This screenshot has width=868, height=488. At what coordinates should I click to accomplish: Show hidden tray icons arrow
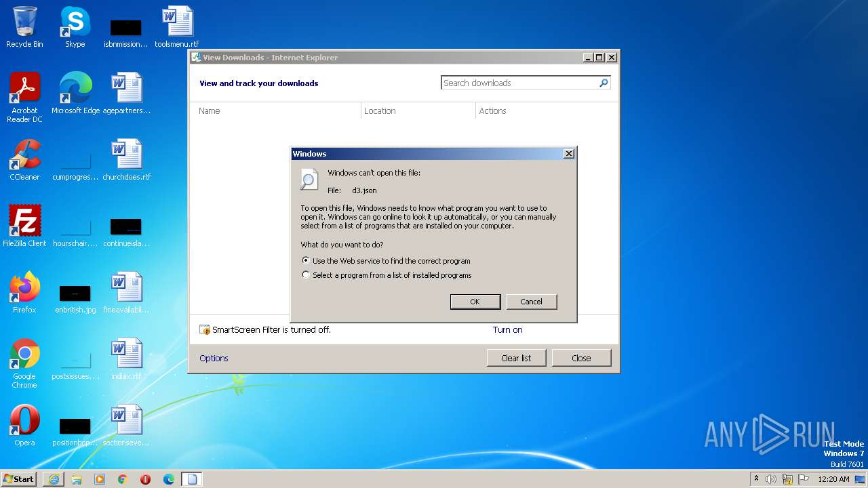click(757, 479)
